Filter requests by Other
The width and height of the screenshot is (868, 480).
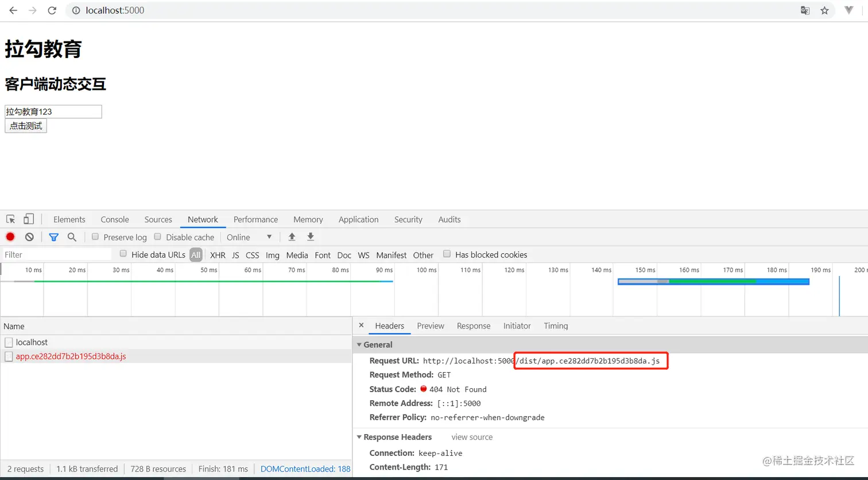click(x=423, y=255)
